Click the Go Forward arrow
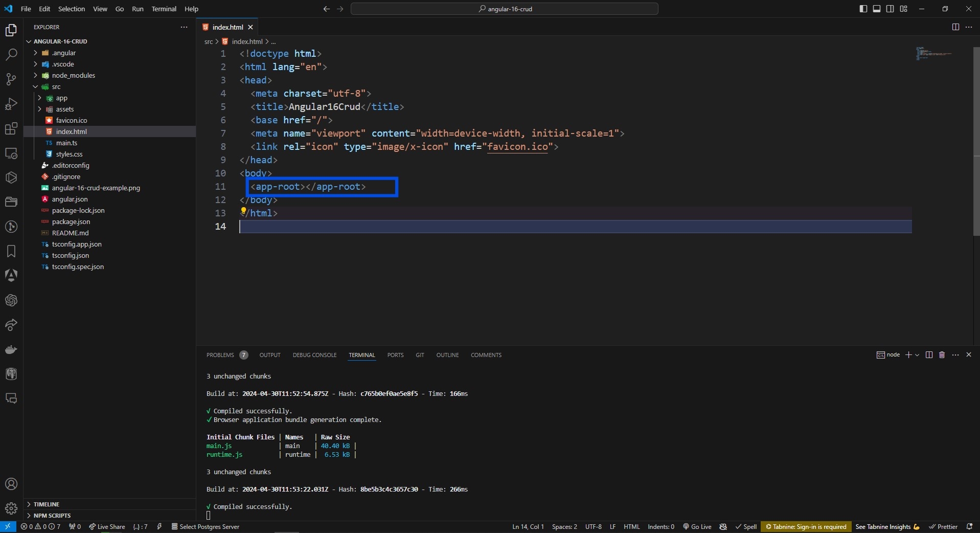Image resolution: width=980 pixels, height=533 pixels. (x=340, y=9)
